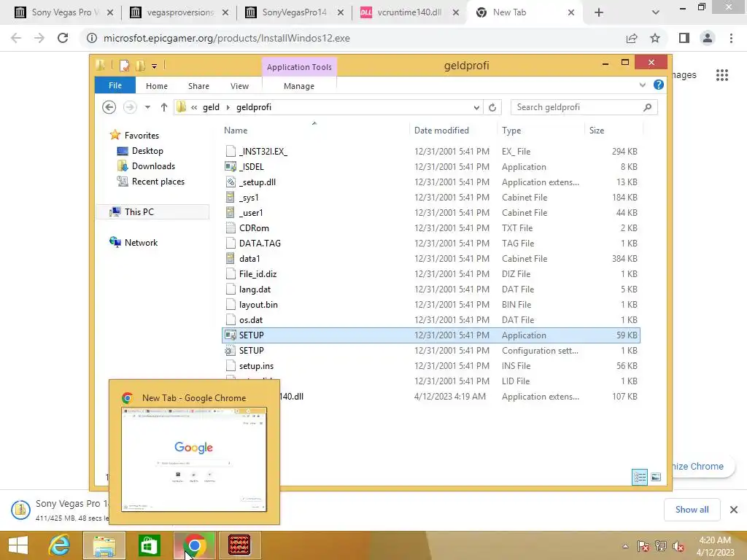Sort files by the Name column

[x=236, y=131]
